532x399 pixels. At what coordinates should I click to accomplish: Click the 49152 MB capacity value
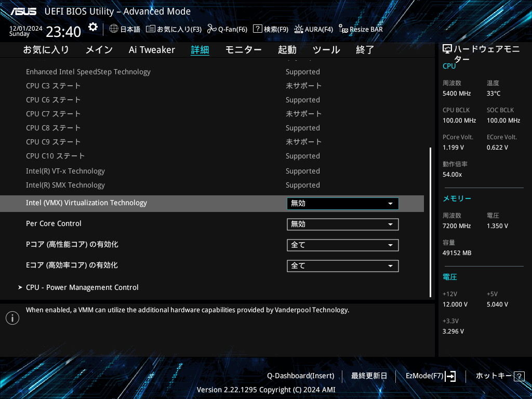457,253
